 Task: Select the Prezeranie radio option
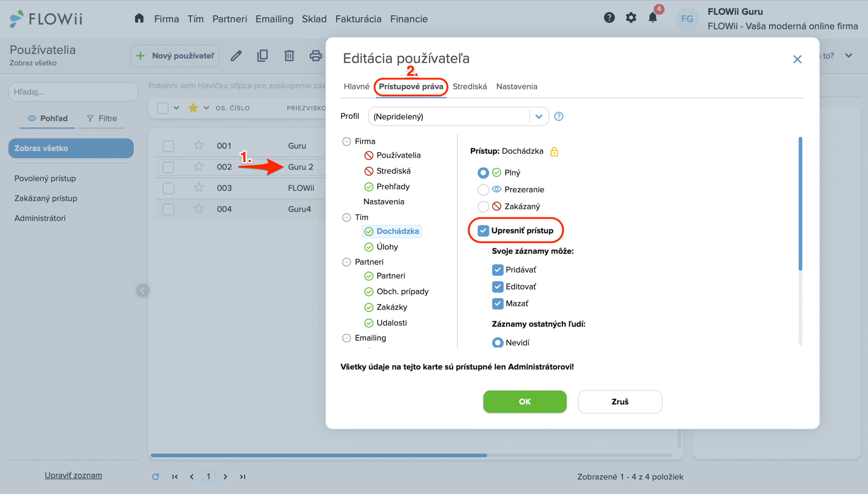pyautogui.click(x=483, y=190)
